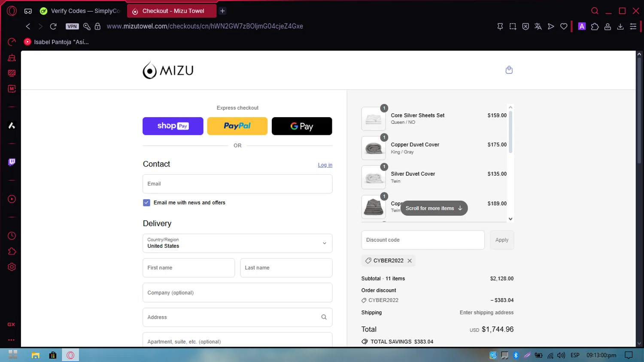This screenshot has height=362, width=644.
Task: Open Twitch in the Opera sidebar
Action: [12, 162]
